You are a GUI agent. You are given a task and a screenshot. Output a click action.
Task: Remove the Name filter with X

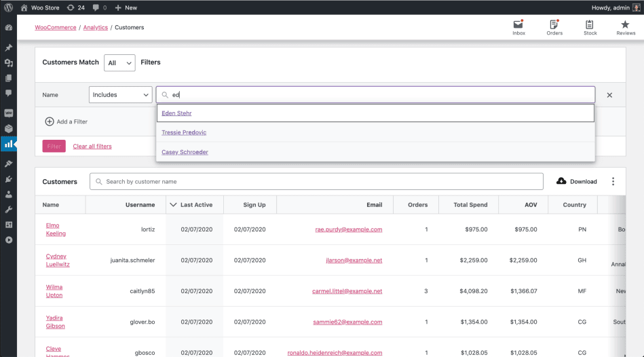click(x=609, y=95)
